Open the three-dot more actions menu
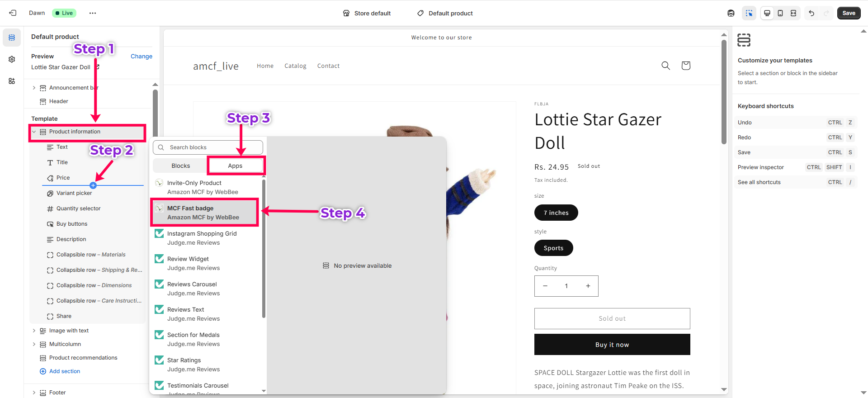 93,13
